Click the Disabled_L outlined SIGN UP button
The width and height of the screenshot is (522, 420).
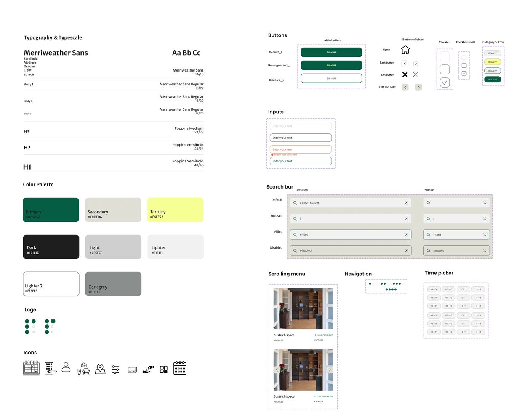coord(331,78)
